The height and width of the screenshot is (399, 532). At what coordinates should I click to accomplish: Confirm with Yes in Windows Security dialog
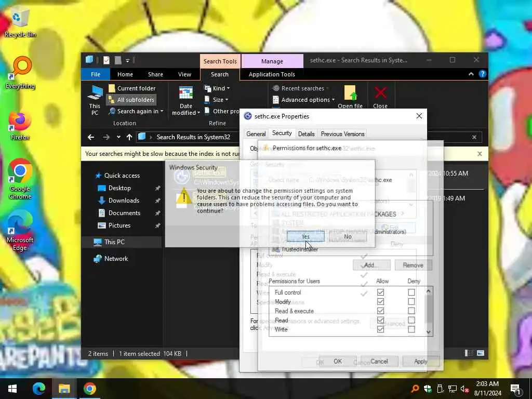pos(305,236)
